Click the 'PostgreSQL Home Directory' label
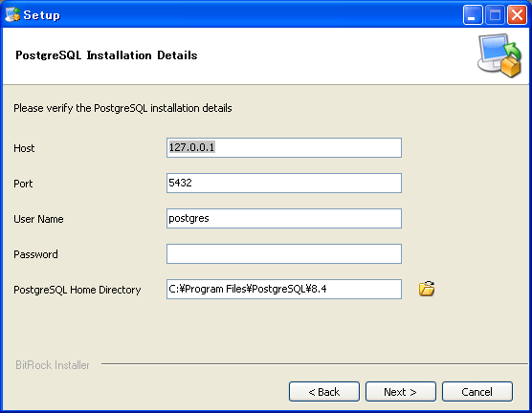The image size is (532, 413). pyautogui.click(x=77, y=290)
